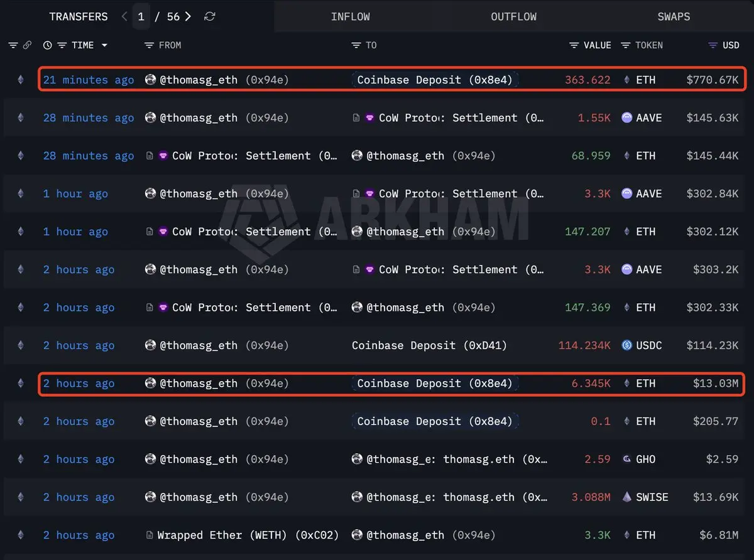Go to next transfers page
This screenshot has width=754, height=560.
click(x=188, y=17)
